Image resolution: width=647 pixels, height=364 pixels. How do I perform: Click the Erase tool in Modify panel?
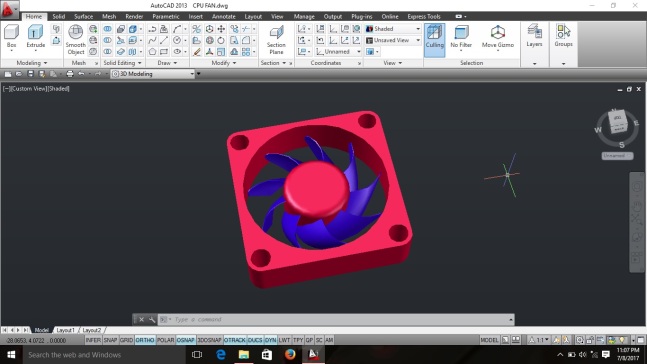click(x=197, y=52)
